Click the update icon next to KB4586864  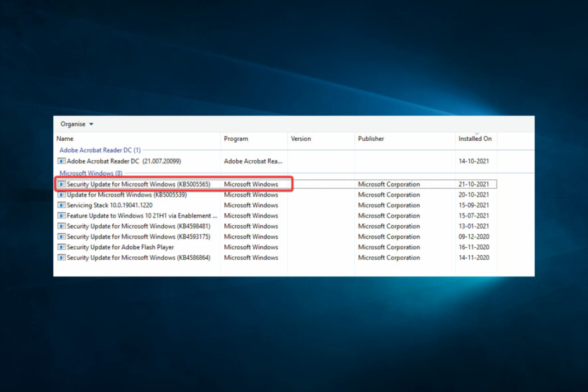click(62, 258)
